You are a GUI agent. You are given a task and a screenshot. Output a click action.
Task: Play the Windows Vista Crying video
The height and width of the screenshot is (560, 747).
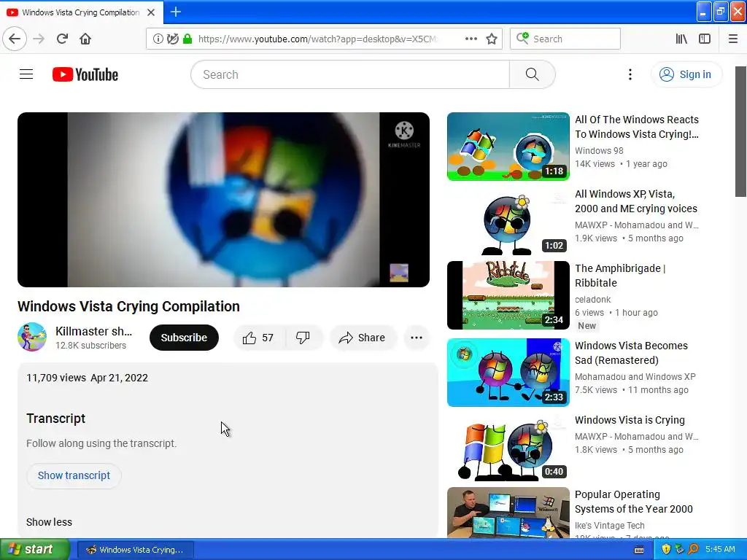tap(223, 200)
